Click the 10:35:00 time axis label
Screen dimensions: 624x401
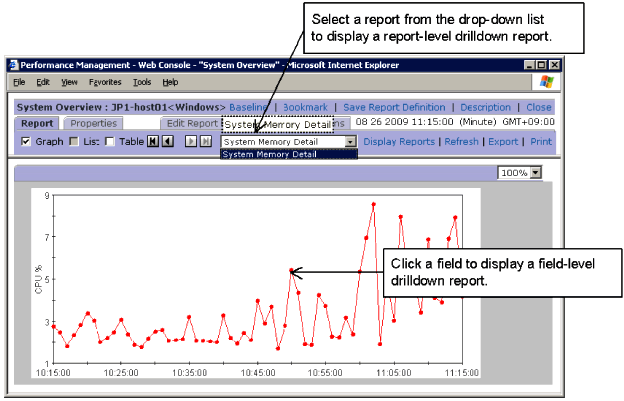tap(189, 373)
